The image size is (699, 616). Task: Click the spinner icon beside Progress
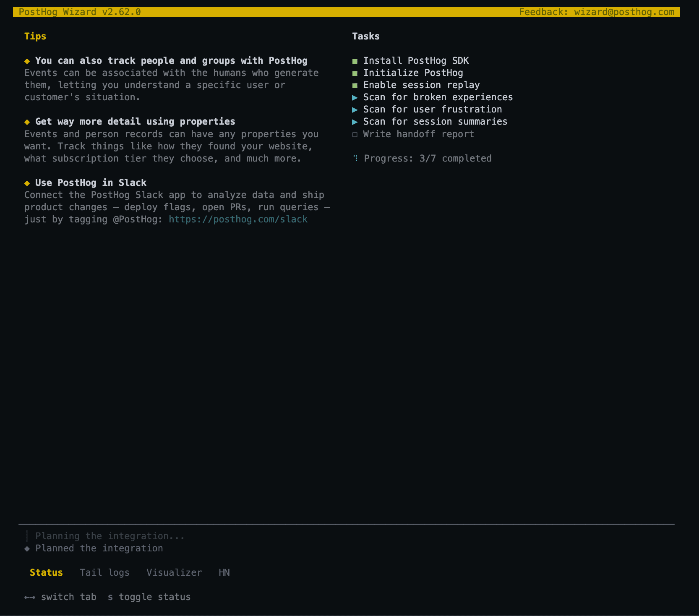[356, 158]
